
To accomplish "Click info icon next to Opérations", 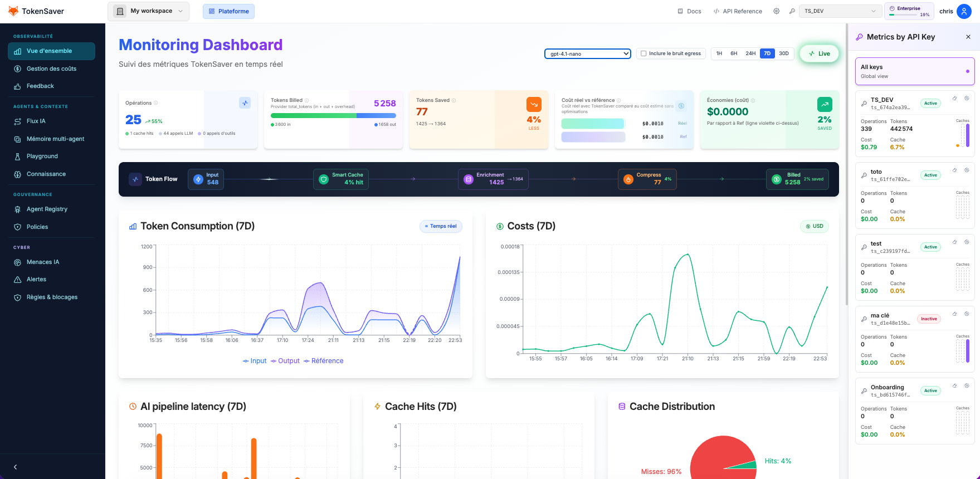I will tap(155, 102).
